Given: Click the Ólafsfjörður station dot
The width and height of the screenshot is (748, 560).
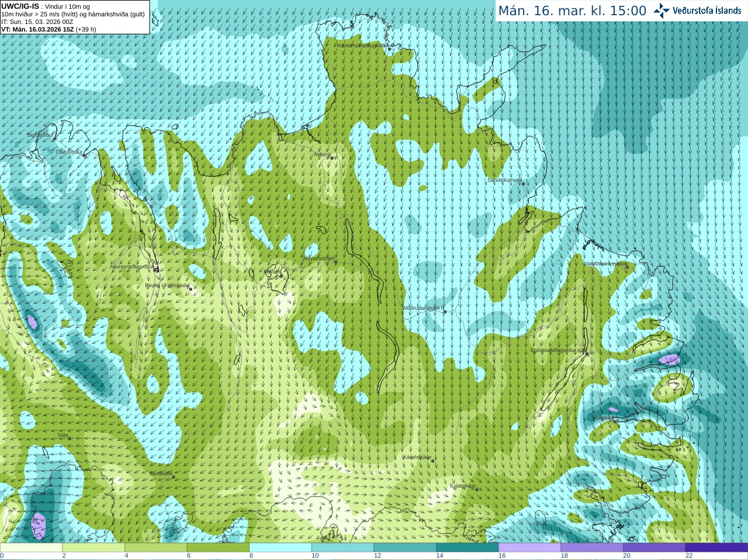Looking at the screenshot, I should pos(84,155).
